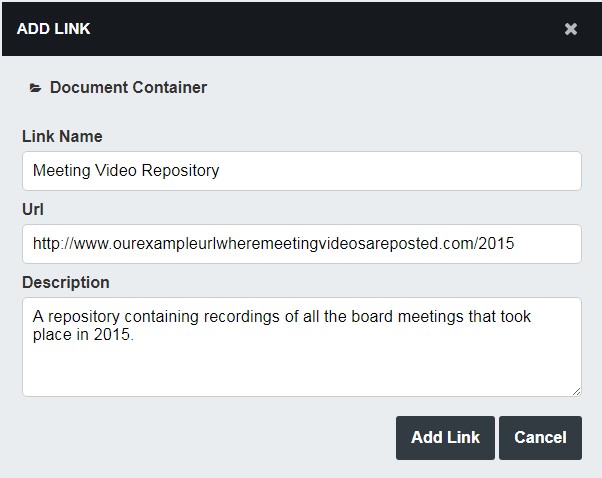The height and width of the screenshot is (478, 602).
Task: Click the "Meeting Video Repository" text
Action: [126, 170]
